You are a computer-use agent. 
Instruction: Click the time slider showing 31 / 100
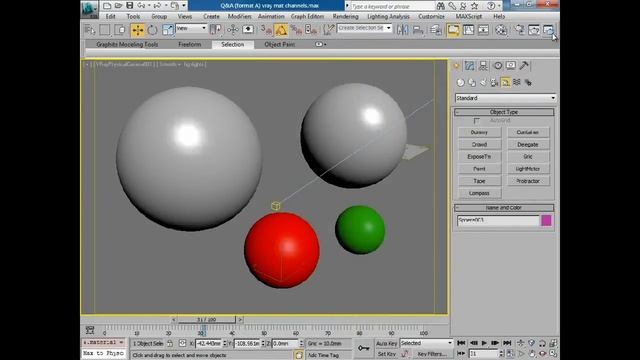207,320
